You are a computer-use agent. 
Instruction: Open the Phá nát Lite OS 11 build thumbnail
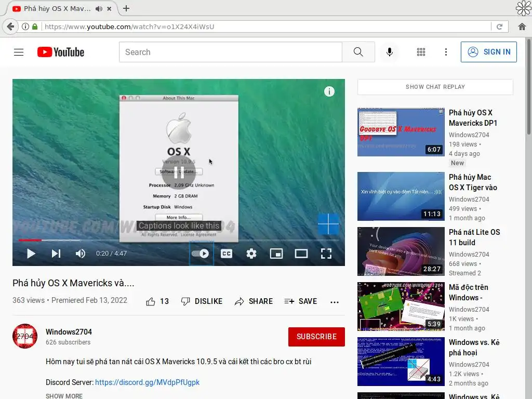click(401, 251)
